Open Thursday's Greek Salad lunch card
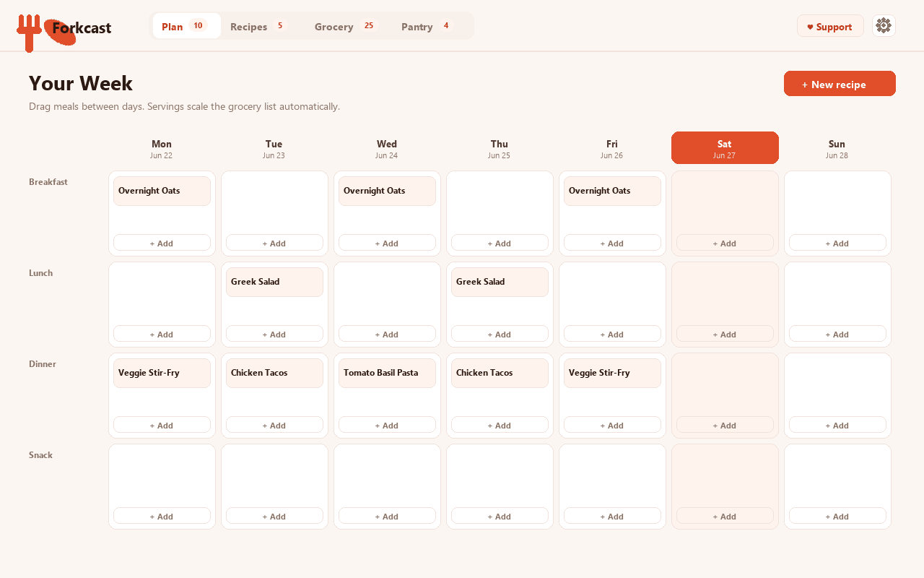924x578 pixels. coord(500,282)
